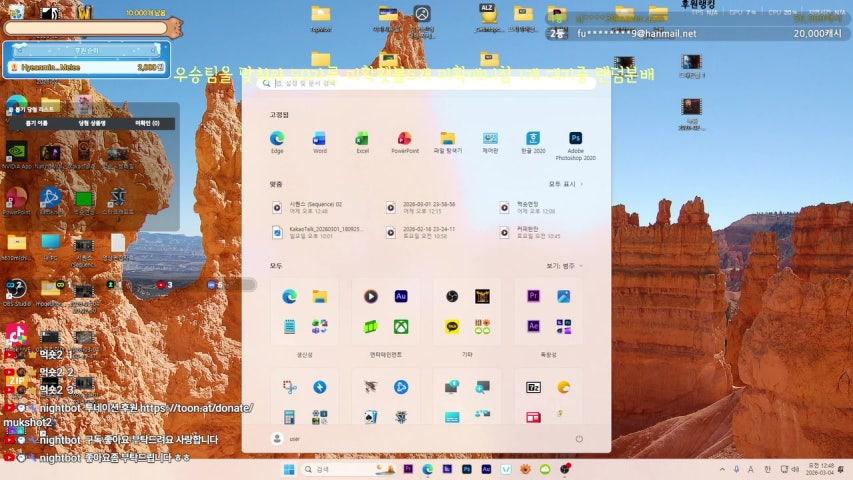The image size is (853, 480).
Task: Launch Adobe Photoshop 2020 pinned app
Action: [576, 145]
